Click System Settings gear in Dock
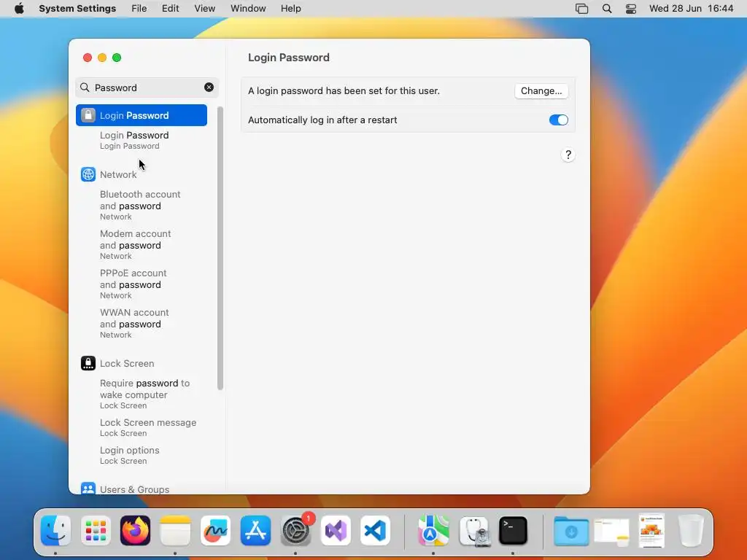 click(x=295, y=530)
